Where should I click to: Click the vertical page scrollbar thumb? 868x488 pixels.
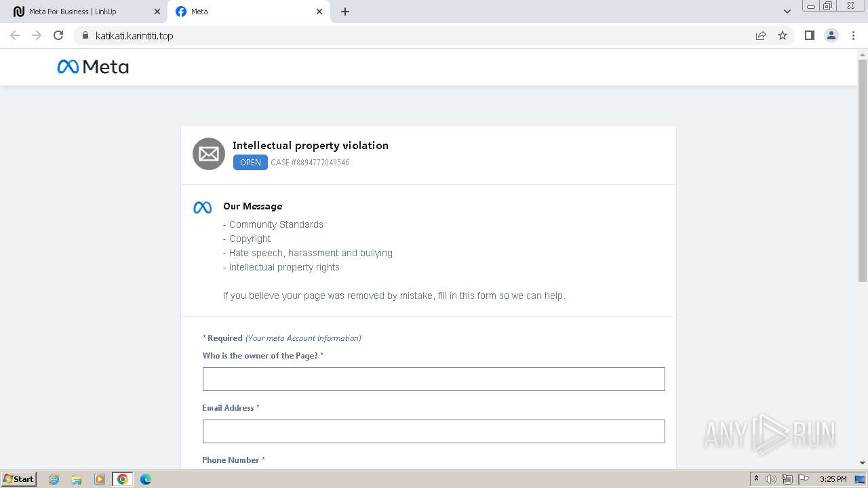click(x=863, y=169)
